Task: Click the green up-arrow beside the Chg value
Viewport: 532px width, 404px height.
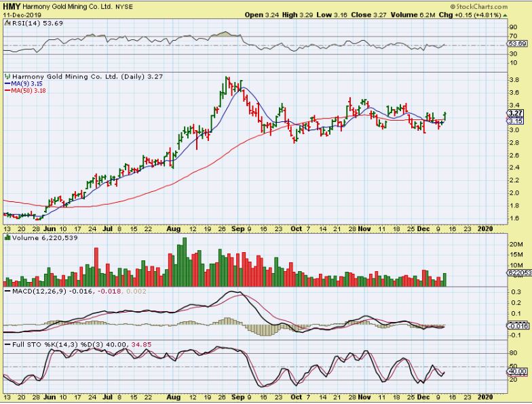Action: (x=505, y=15)
